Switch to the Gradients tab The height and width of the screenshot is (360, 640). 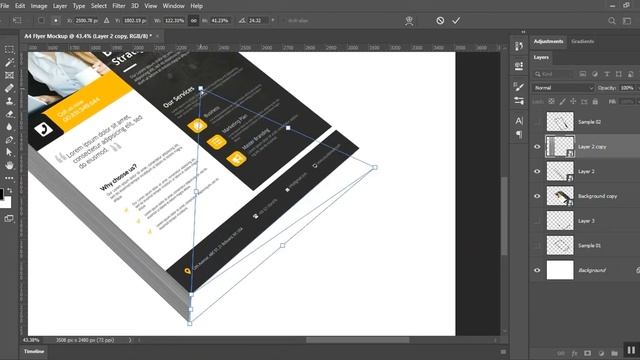[x=582, y=42]
